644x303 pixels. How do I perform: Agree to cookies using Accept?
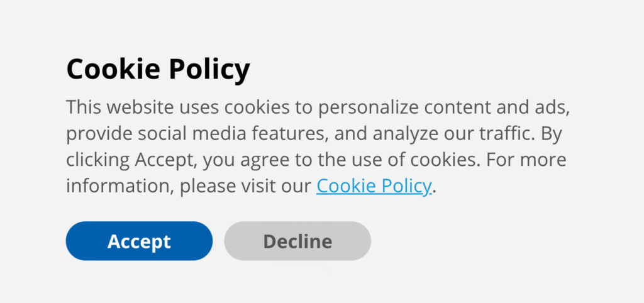pos(139,241)
